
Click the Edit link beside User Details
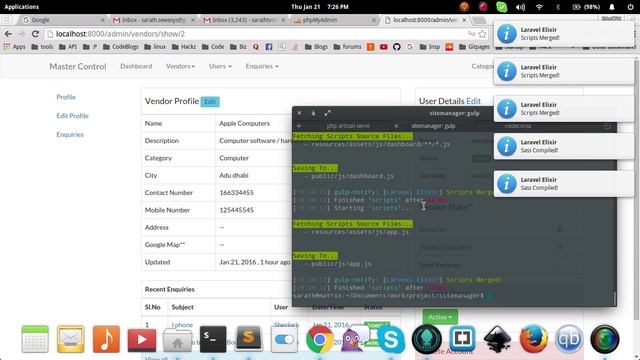click(x=473, y=101)
